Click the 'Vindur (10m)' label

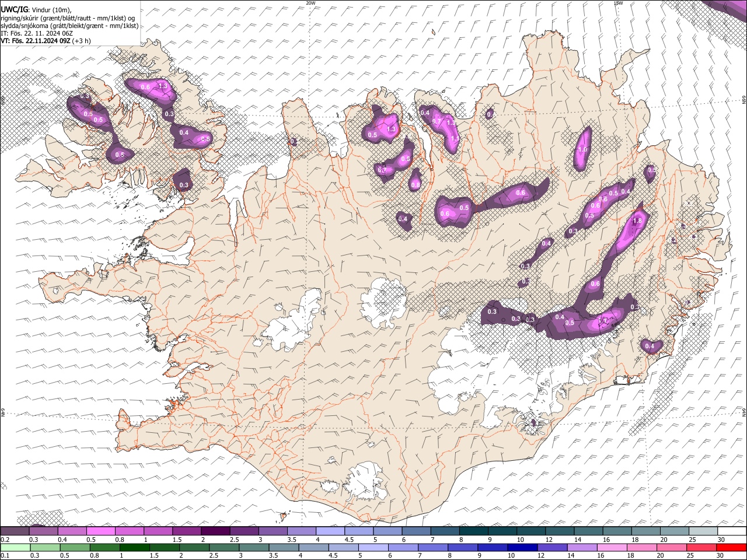tap(51, 10)
